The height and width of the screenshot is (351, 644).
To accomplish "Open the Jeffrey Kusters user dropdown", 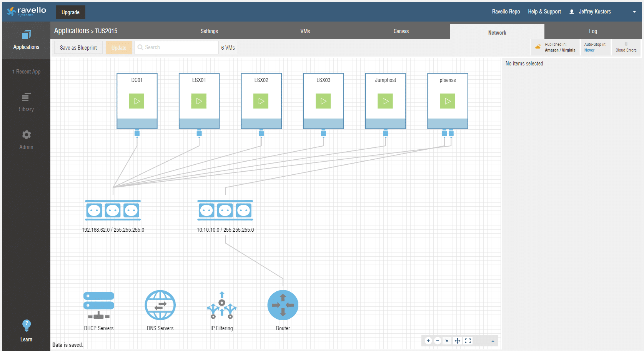I will click(634, 12).
